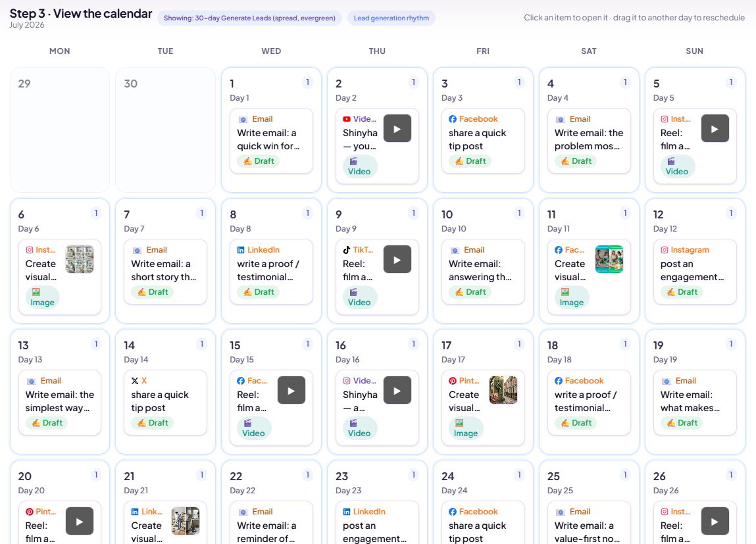This screenshot has width=756, height=544.
Task: Click the 'Lead generation rhythm' pill
Action: [x=391, y=18]
